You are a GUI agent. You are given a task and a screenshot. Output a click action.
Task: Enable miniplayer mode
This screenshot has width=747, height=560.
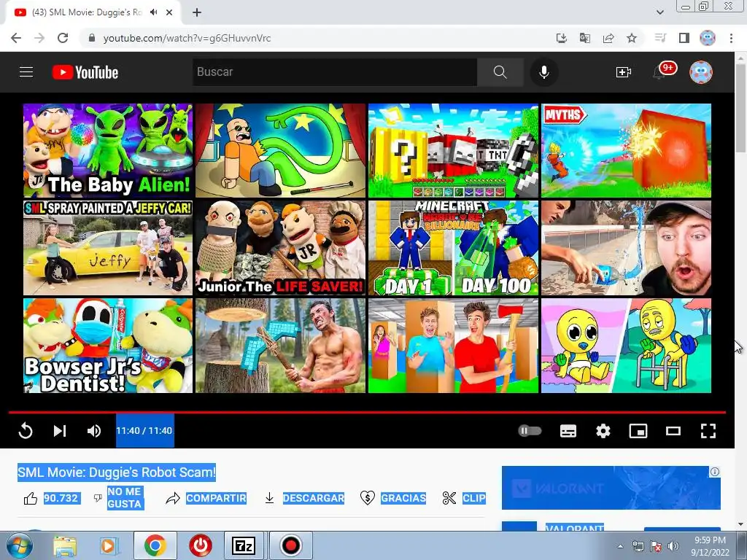point(638,431)
